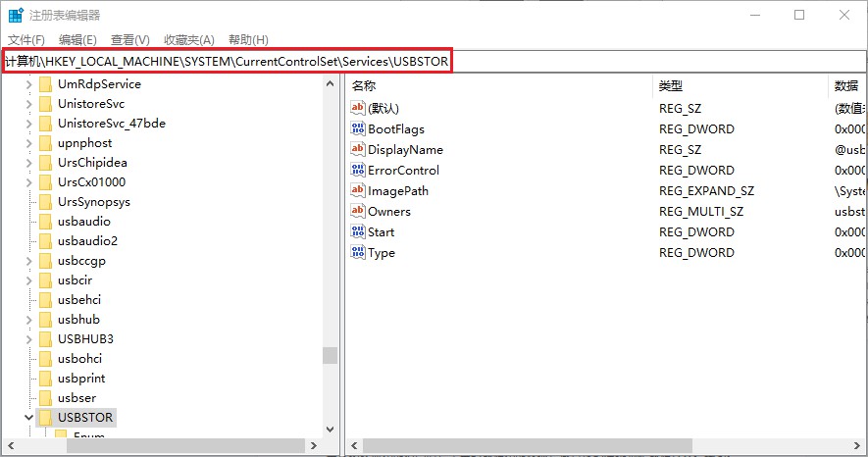
Task: Open the 文件(F) menu
Action: click(x=26, y=40)
